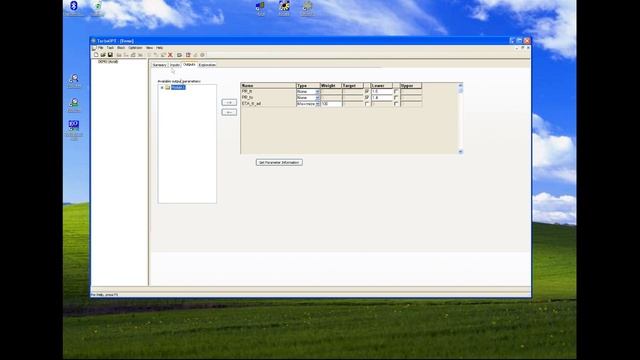Expand the highlighted node in available outputs tree
Viewport: 640px width, 360px height.
coord(162,87)
